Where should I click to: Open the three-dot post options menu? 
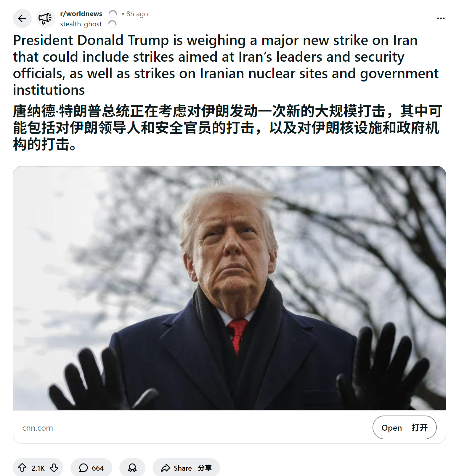coord(441,18)
